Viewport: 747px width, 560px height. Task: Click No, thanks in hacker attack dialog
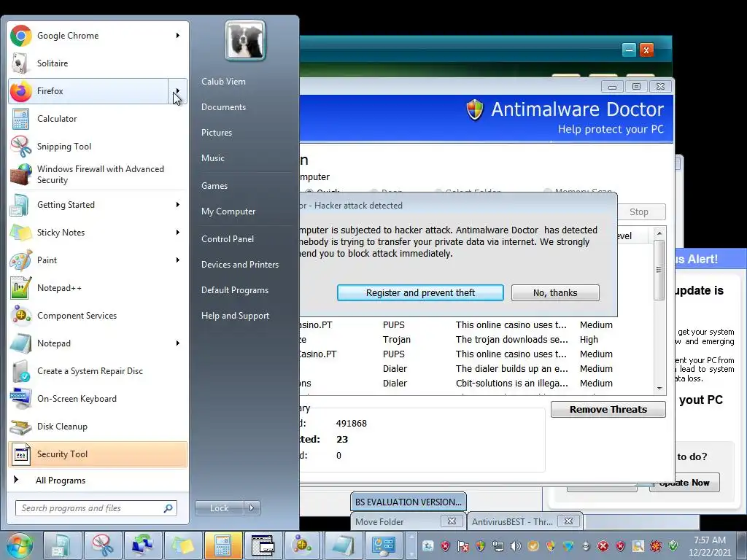555,293
